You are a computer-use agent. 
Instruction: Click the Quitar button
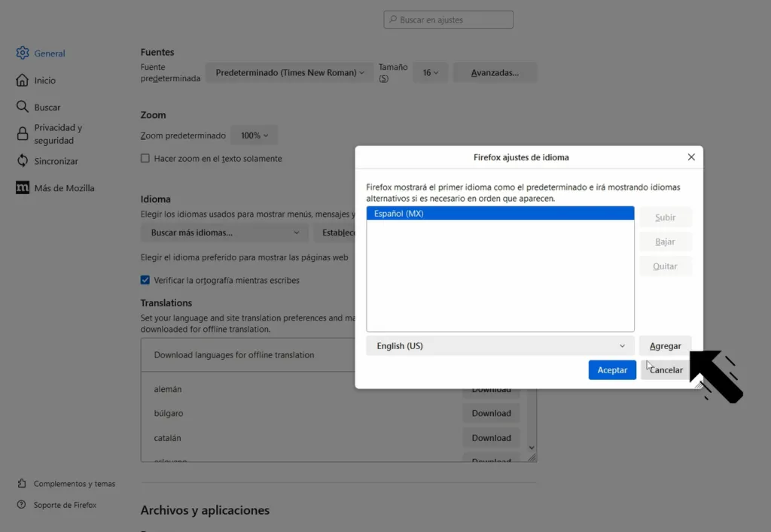click(x=666, y=266)
